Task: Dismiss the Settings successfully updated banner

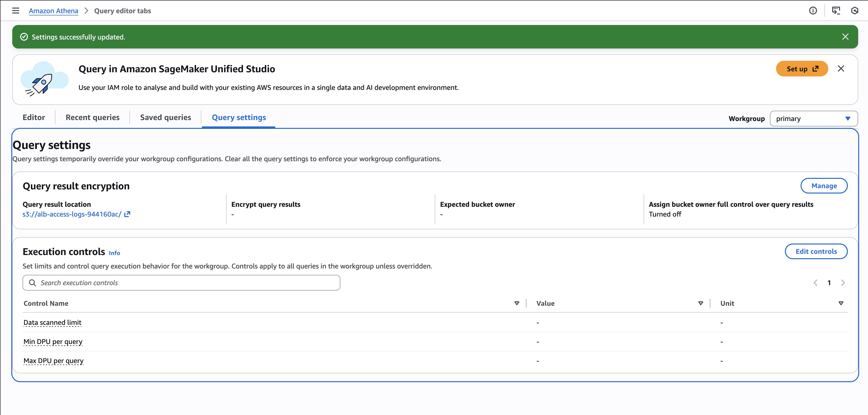Action: click(845, 36)
